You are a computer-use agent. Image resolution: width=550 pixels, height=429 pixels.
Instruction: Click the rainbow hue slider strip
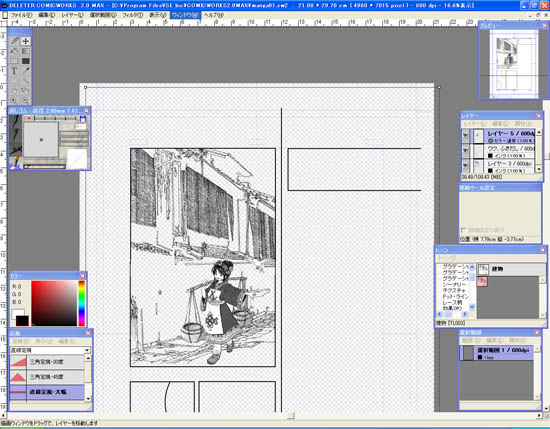81,303
